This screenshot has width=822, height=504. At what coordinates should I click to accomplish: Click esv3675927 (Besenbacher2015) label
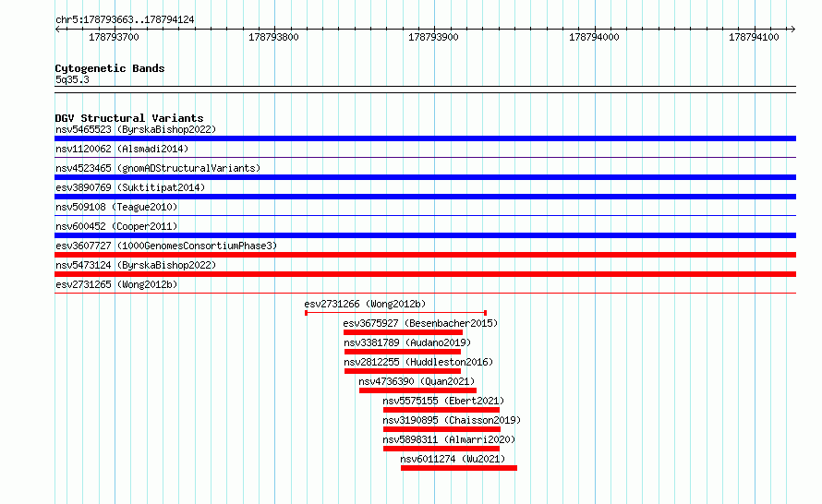pyautogui.click(x=420, y=323)
